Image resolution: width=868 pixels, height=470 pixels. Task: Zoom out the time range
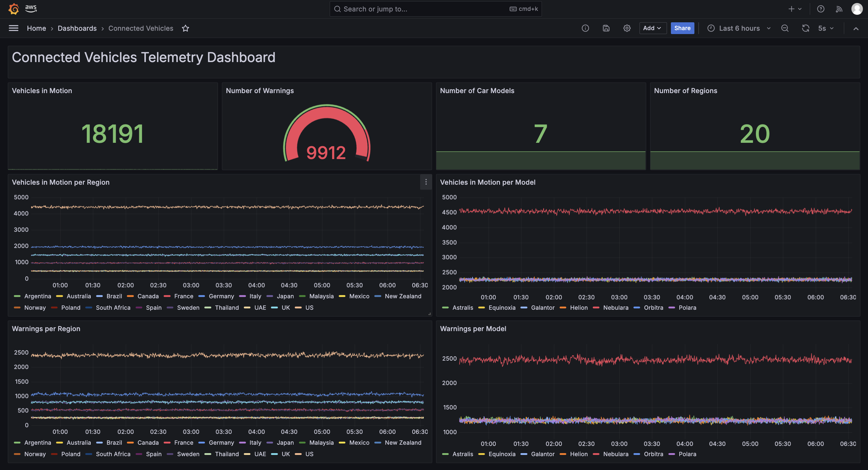tap(785, 28)
